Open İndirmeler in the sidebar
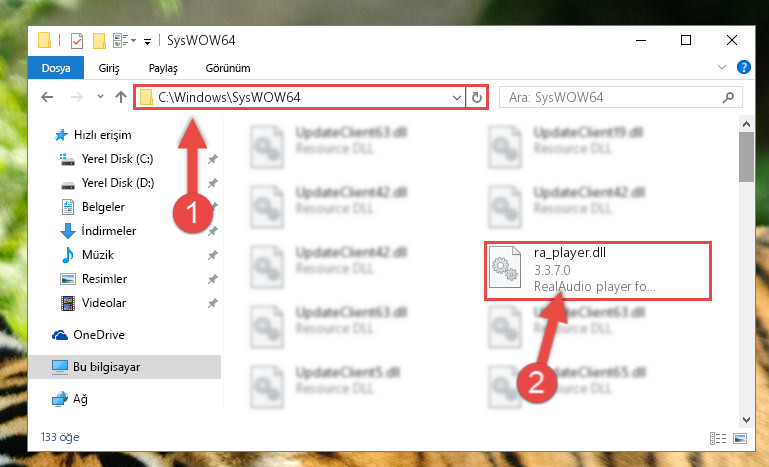The image size is (769, 467). tap(108, 231)
